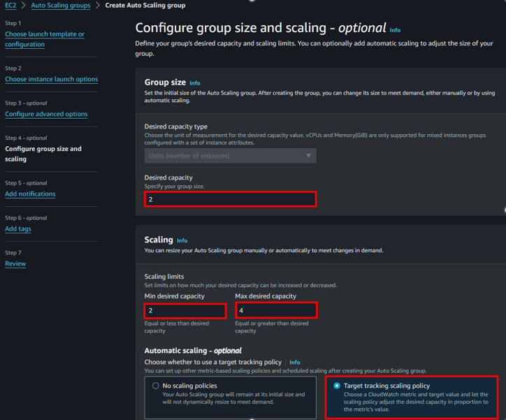Open Info link next to Scaling heading

point(182,240)
